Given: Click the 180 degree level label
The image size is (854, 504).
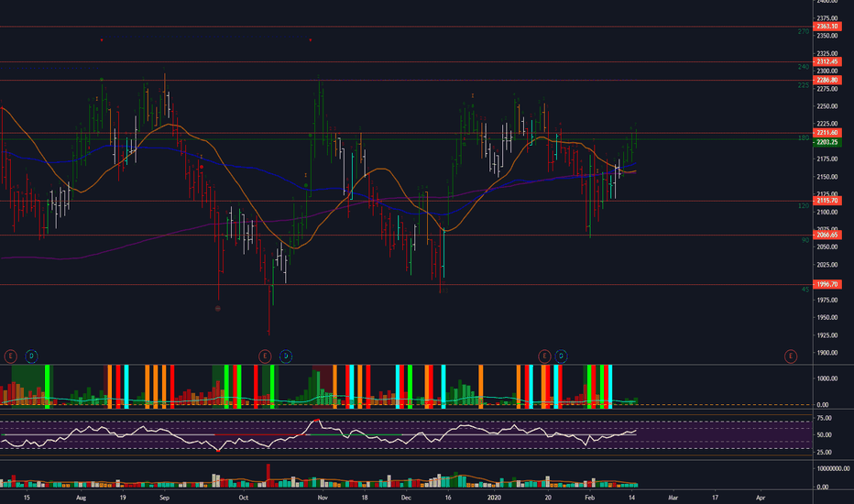Looking at the screenshot, I should tap(804, 137).
